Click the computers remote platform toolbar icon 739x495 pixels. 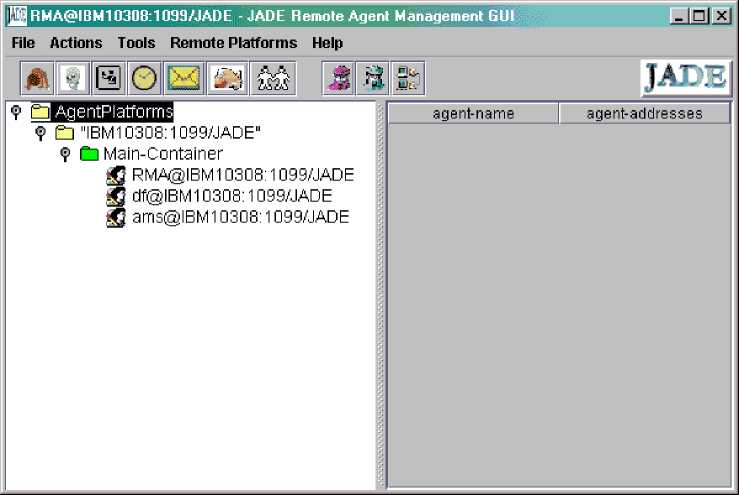coord(408,78)
